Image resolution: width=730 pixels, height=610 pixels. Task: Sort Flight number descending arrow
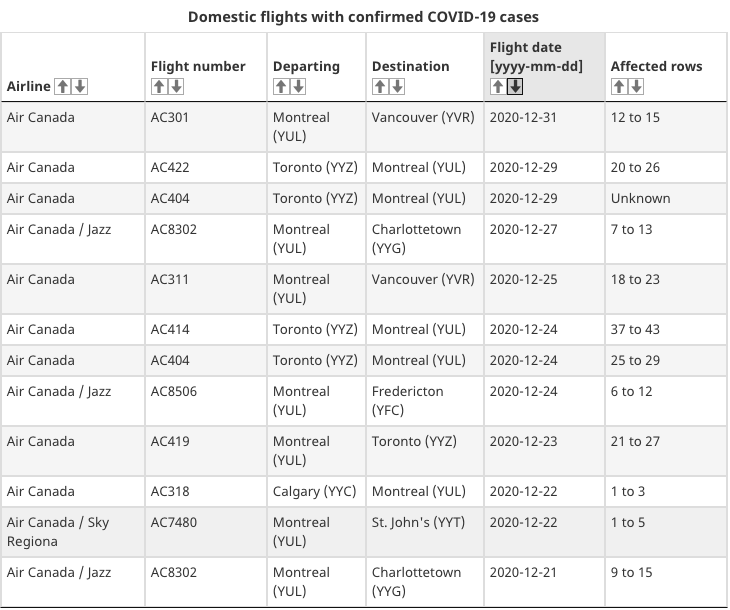pos(176,87)
